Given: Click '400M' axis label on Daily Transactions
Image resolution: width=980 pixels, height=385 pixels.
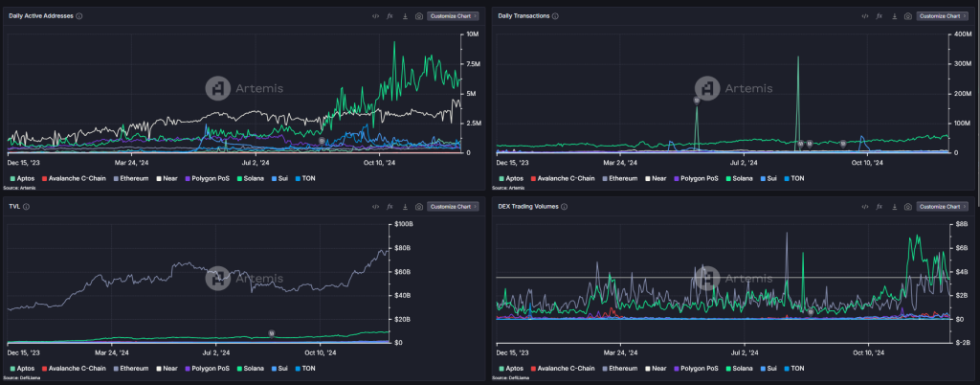Looking at the screenshot, I should click(961, 34).
